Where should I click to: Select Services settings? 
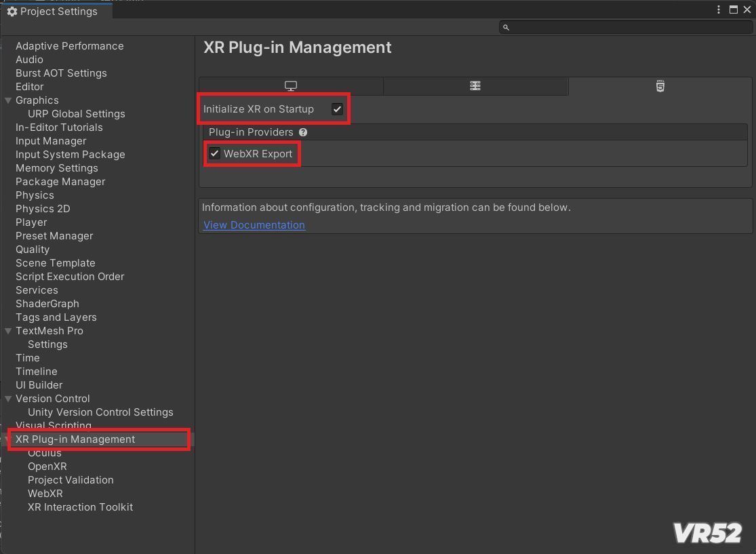(37, 290)
